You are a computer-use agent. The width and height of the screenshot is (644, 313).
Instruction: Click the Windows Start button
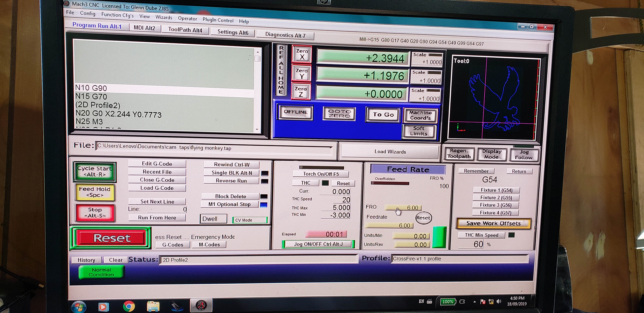pyautogui.click(x=79, y=306)
